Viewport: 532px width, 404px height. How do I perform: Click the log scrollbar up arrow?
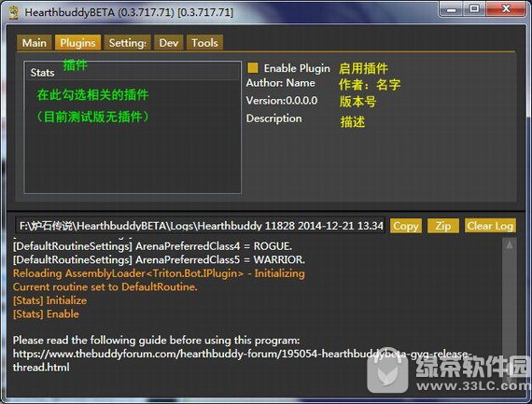pos(510,244)
